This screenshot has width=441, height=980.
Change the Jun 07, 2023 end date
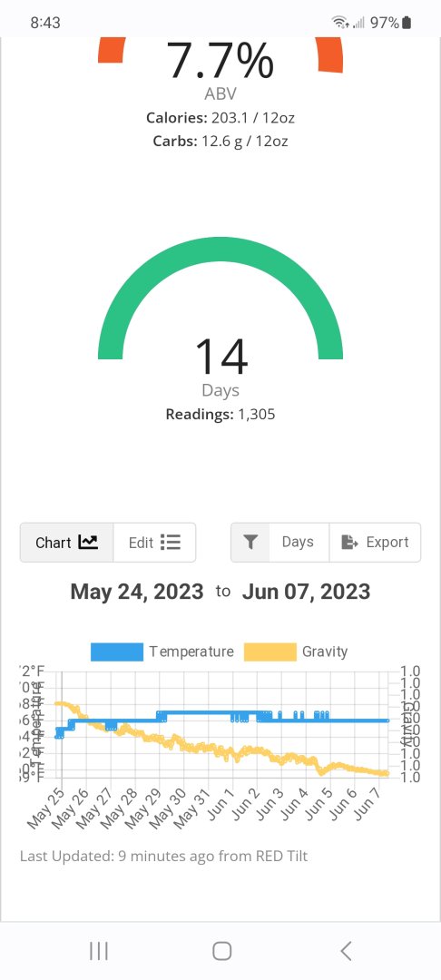[306, 592]
